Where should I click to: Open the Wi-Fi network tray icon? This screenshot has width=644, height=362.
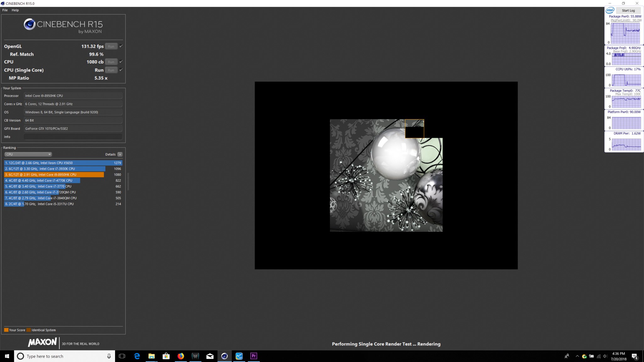tap(599, 356)
